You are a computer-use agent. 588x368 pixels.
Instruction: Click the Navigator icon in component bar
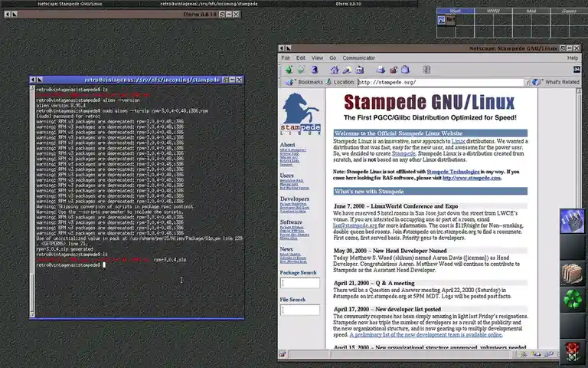coord(523,353)
